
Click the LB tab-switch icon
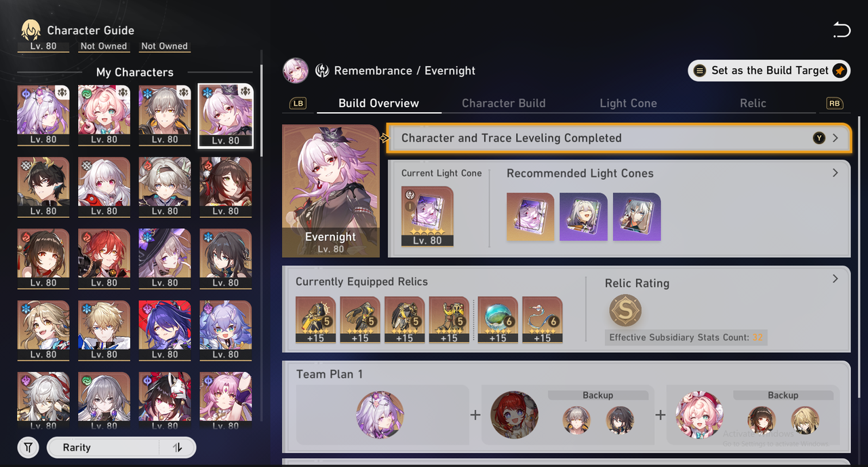click(298, 103)
